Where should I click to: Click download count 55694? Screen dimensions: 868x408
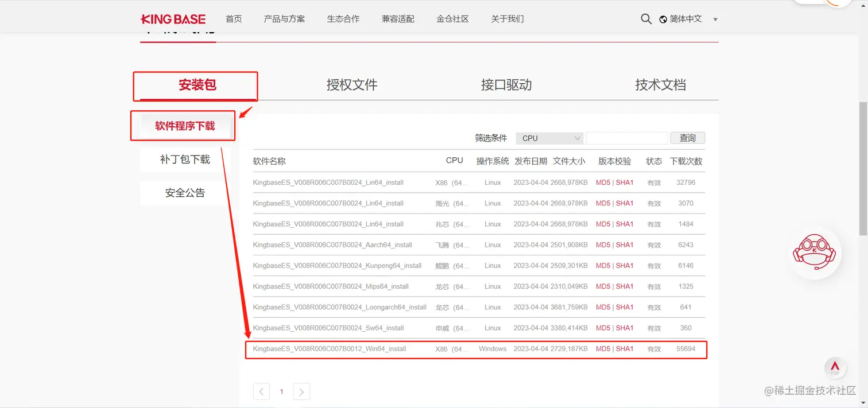click(x=686, y=349)
